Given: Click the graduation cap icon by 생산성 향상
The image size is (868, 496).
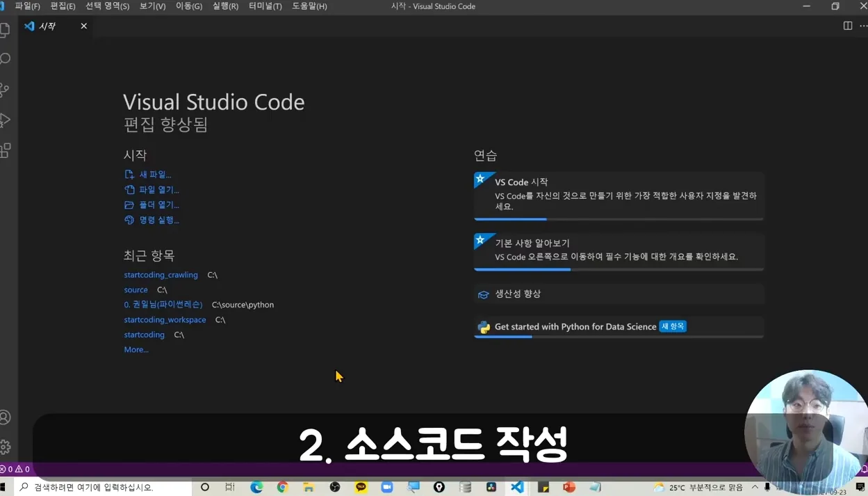Looking at the screenshot, I should (484, 294).
